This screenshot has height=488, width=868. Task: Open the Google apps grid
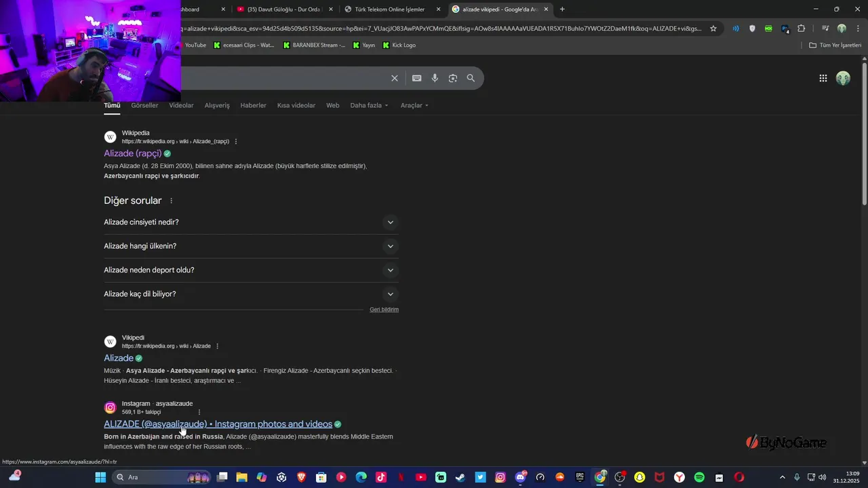(823, 78)
